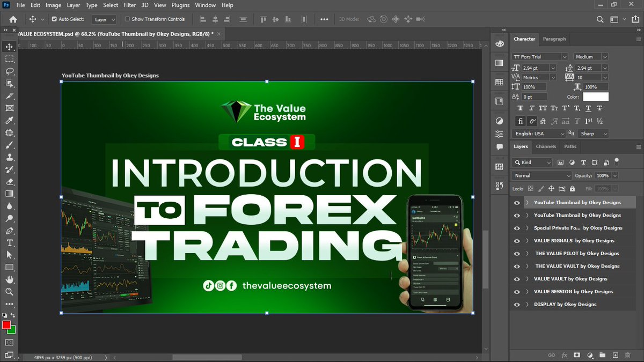Open the Normal blend mode dropdown
This screenshot has width=644, height=362.
pos(542,175)
